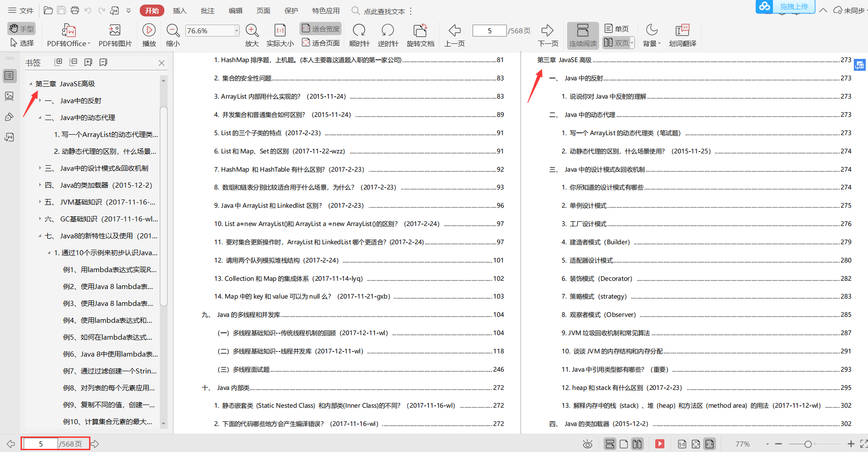The width and height of the screenshot is (868, 452).
Task: Click the 未同步 sync status button
Action: pos(849,11)
